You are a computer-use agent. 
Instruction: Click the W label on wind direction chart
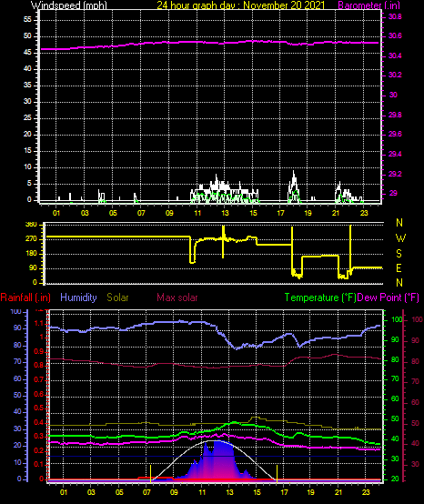click(x=400, y=238)
